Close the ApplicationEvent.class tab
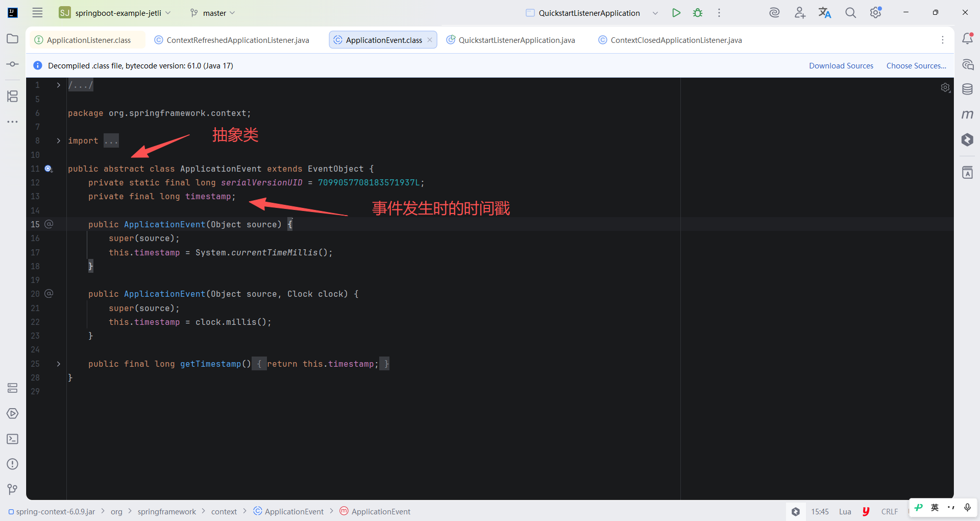Image resolution: width=980 pixels, height=521 pixels. tap(430, 40)
